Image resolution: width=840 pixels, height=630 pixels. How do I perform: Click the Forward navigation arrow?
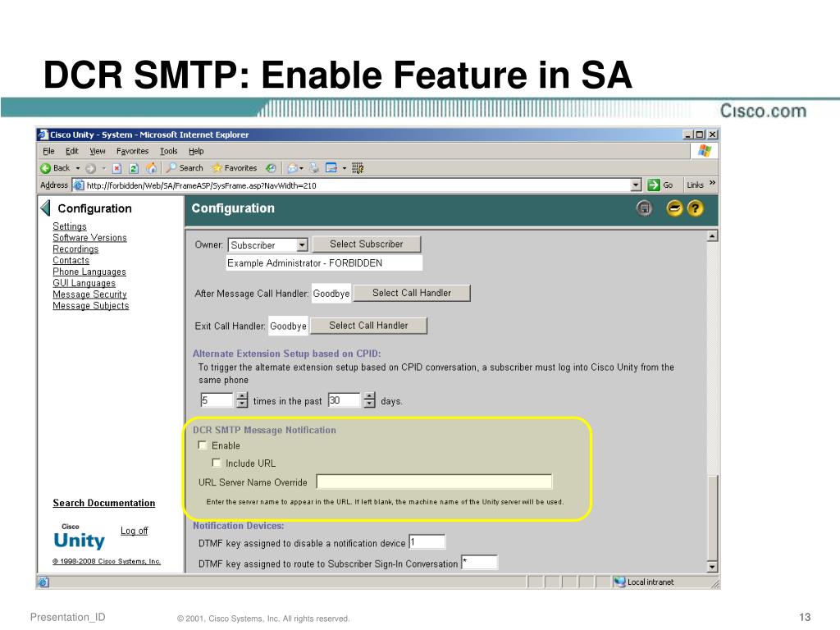coord(90,168)
